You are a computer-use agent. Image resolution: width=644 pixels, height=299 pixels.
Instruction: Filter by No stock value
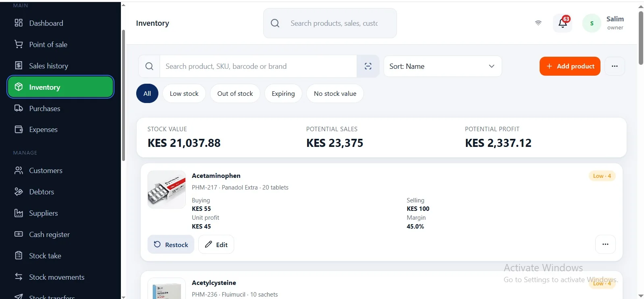(335, 93)
